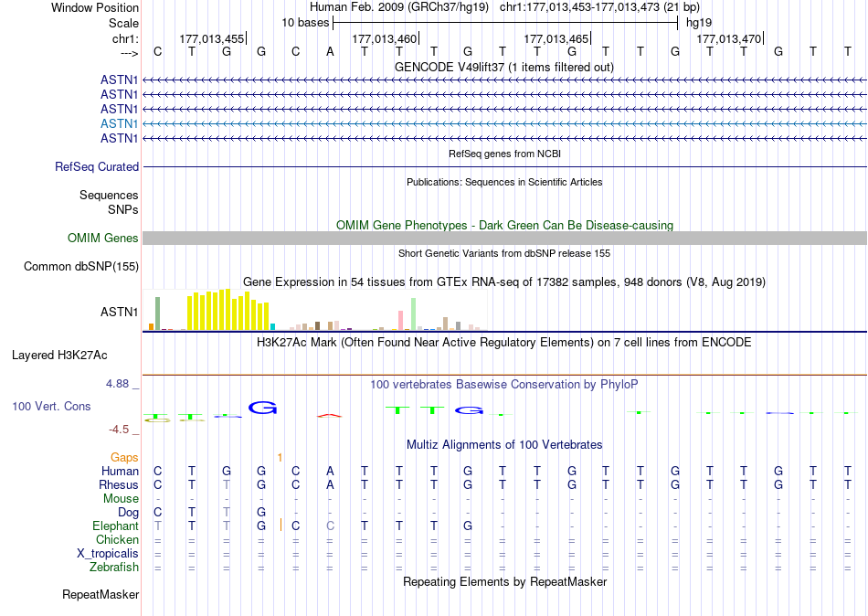
Task: Select the light-blue ASTN1 transcript label
Action: pos(119,123)
